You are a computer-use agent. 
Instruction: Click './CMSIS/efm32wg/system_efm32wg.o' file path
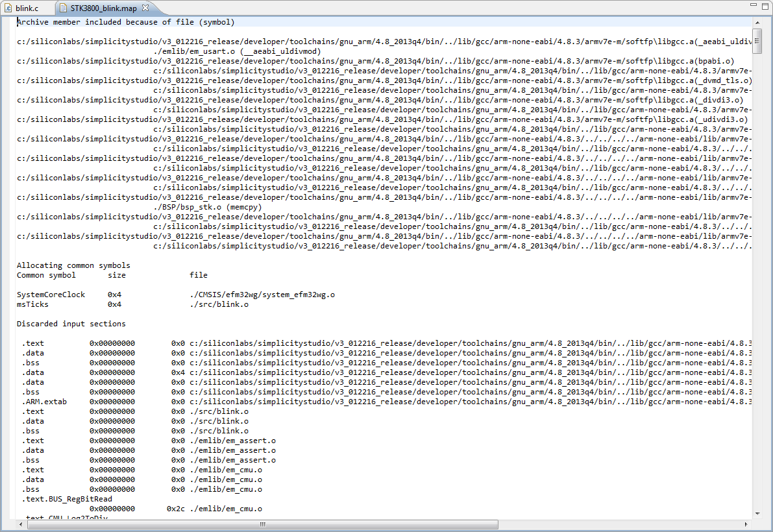pos(262,295)
